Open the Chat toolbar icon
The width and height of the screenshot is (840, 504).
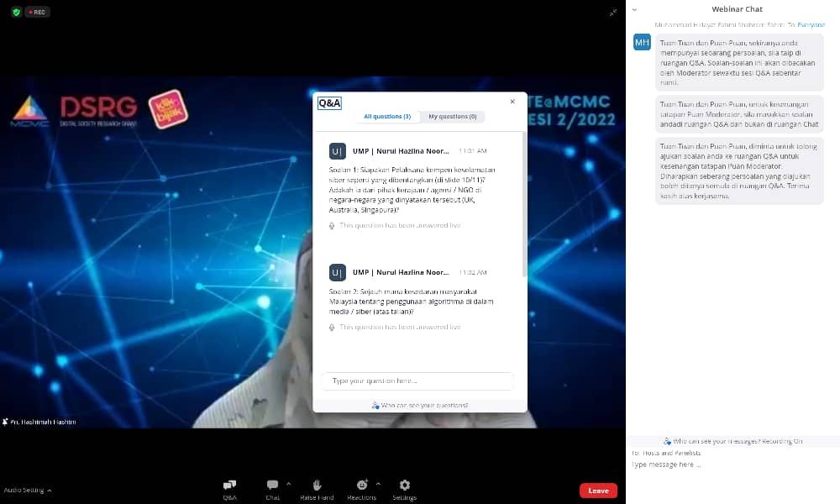(x=272, y=485)
